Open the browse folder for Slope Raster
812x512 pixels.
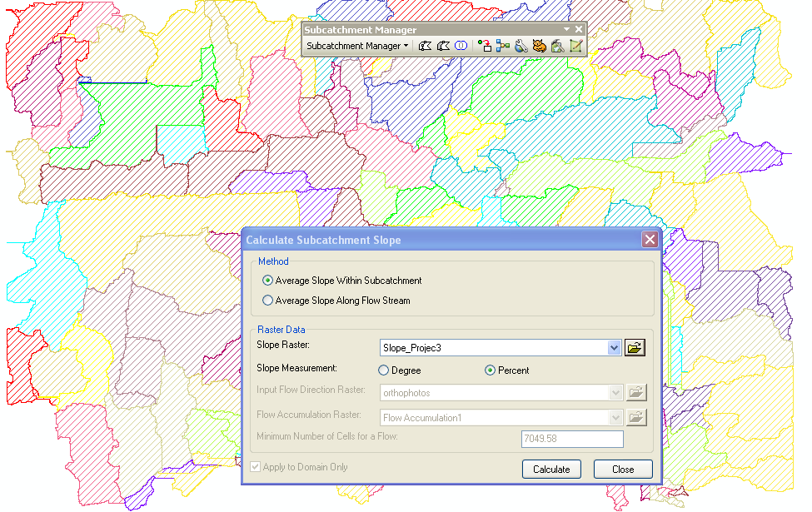coord(635,347)
